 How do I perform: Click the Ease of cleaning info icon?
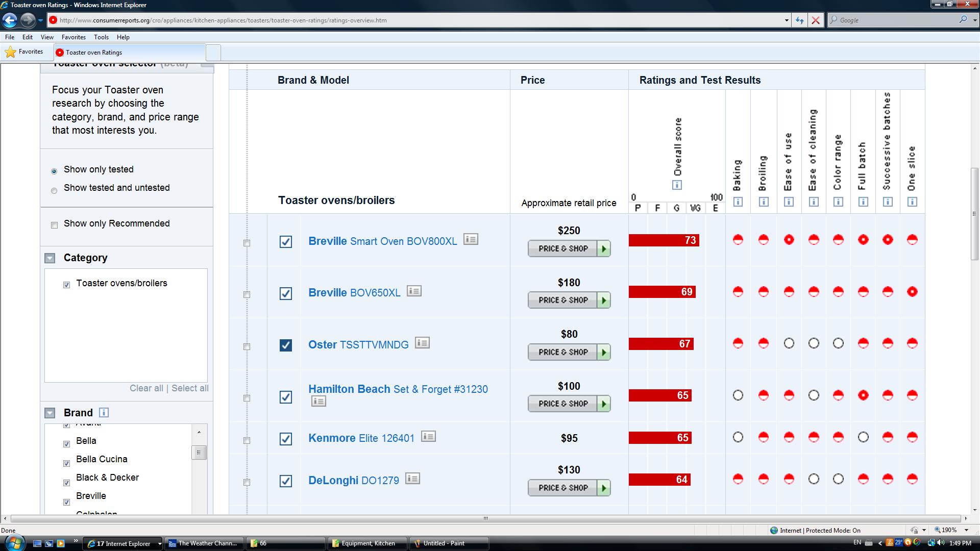click(x=814, y=202)
